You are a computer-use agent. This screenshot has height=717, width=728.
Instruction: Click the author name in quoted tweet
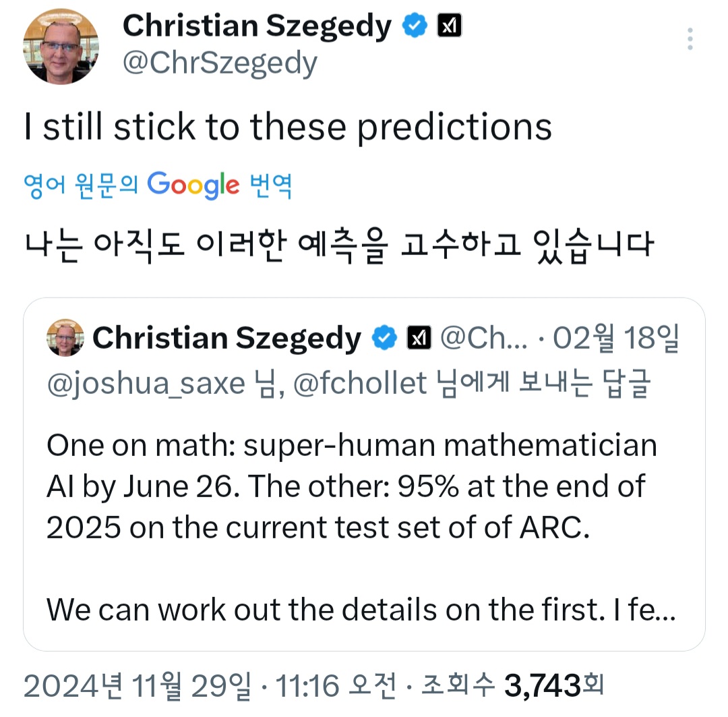226,339
